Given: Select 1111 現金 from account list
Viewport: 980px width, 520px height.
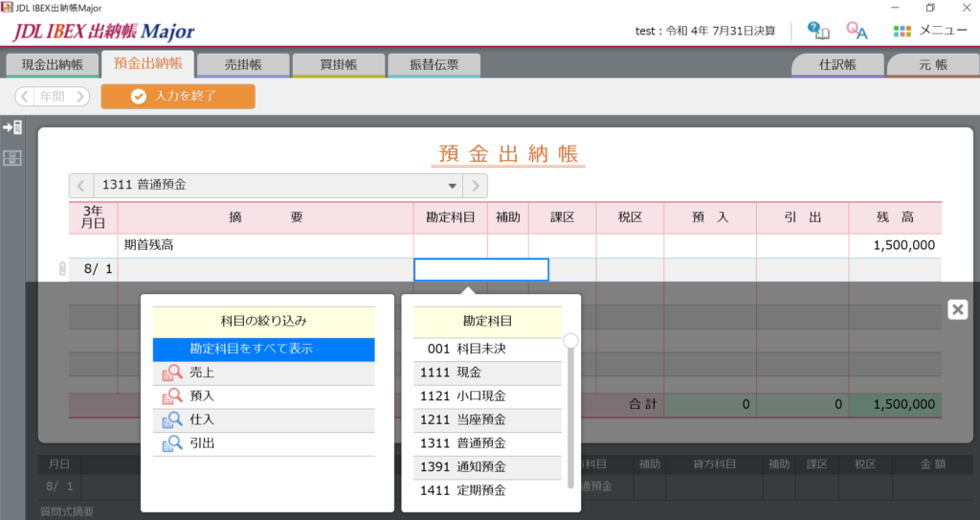Looking at the screenshot, I should click(x=487, y=373).
